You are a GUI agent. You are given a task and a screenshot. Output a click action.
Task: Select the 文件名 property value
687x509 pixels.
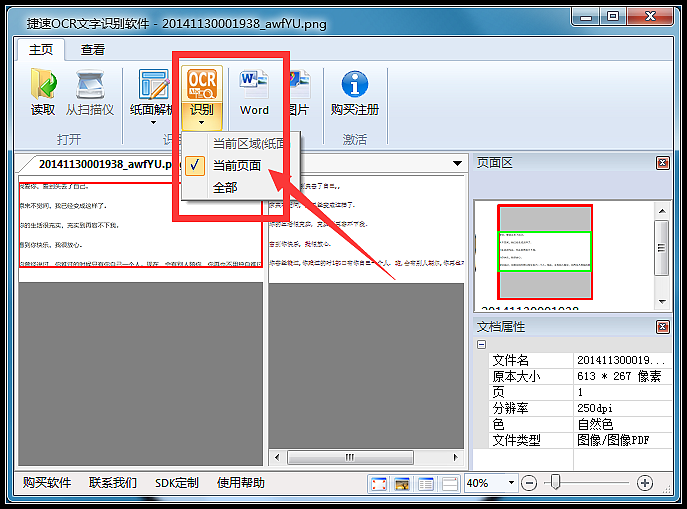[x=622, y=360]
